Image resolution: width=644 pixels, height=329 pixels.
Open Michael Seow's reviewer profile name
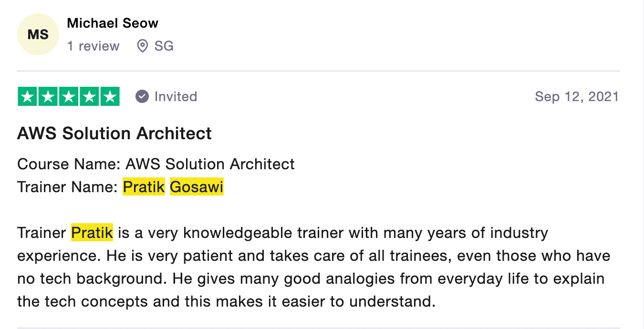pos(113,23)
